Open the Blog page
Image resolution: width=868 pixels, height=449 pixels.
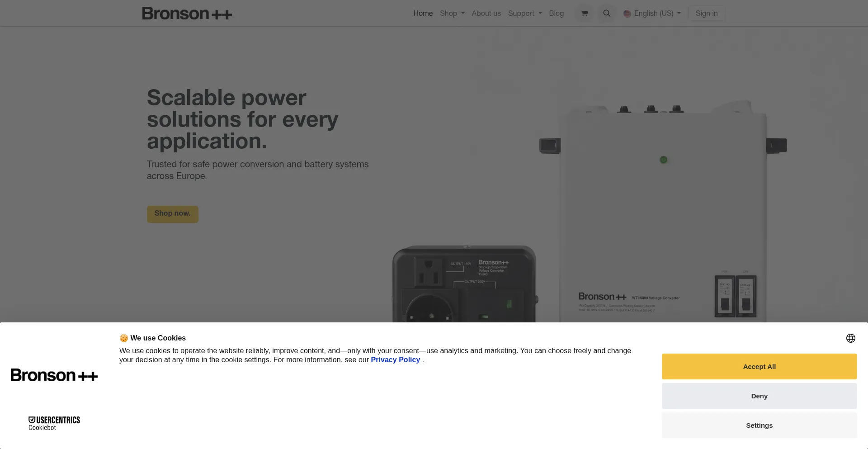pyautogui.click(x=556, y=14)
